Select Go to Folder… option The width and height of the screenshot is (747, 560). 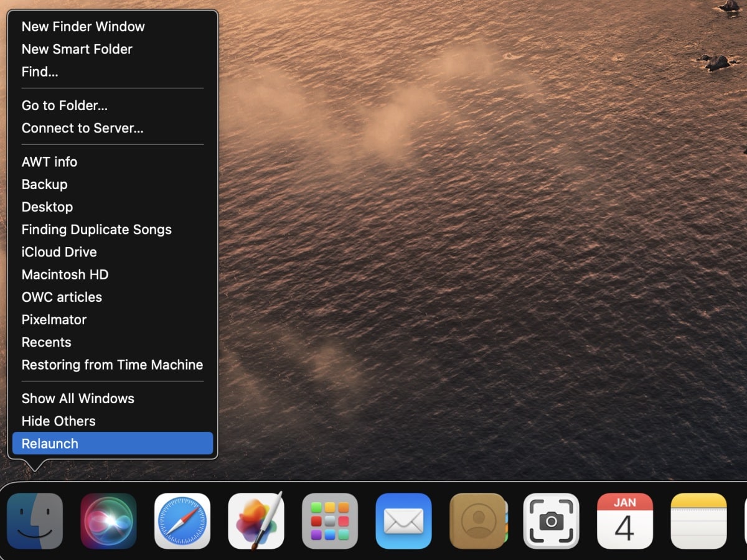coord(64,106)
